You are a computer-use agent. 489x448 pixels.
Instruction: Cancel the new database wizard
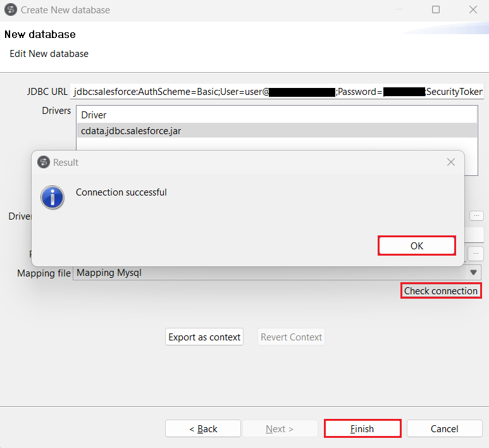pos(444,428)
